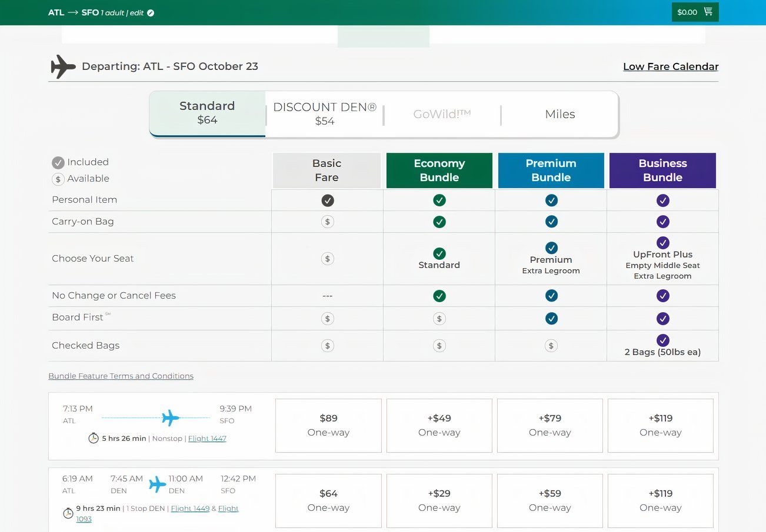This screenshot has height=532, width=766.
Task: Click the blue Premium Bundle header
Action: 551,170
